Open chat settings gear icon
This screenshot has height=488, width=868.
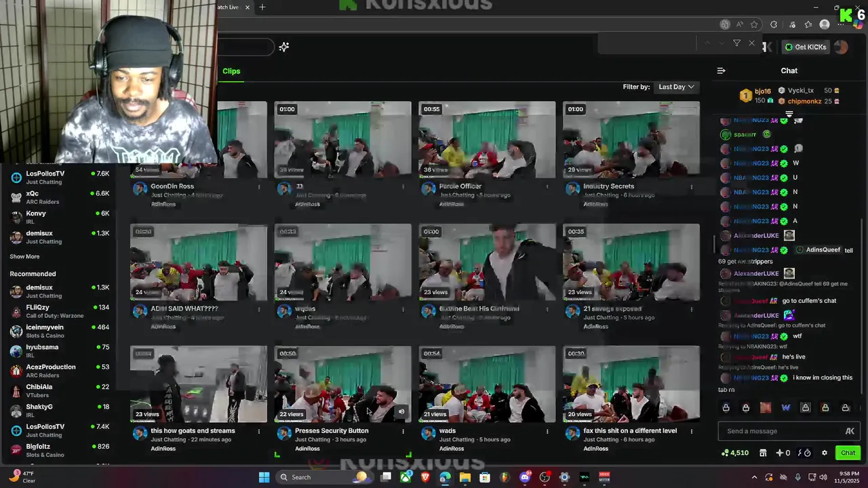(825, 453)
